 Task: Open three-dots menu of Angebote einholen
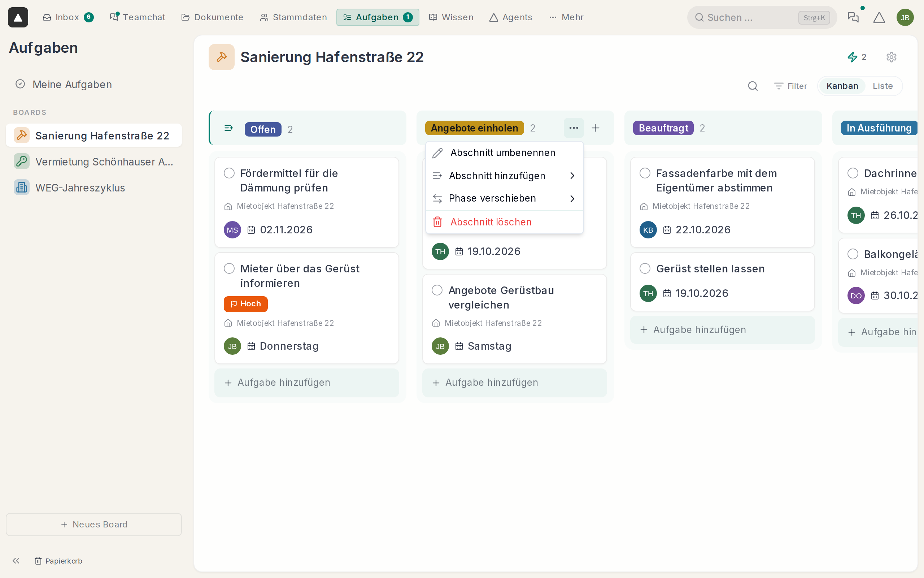(x=574, y=128)
